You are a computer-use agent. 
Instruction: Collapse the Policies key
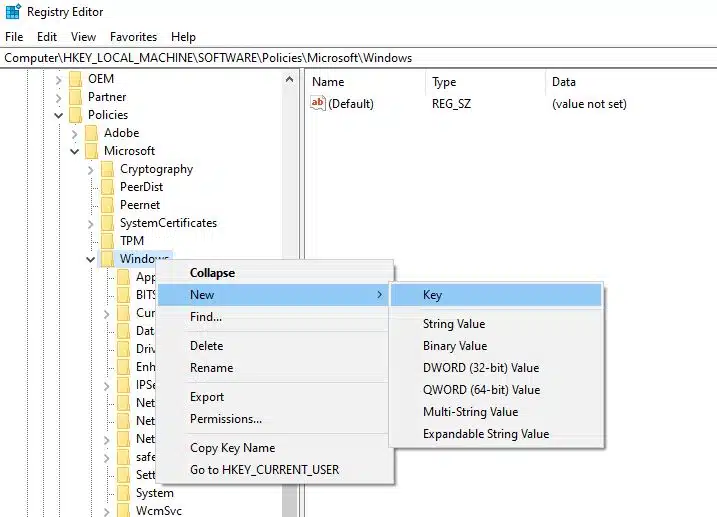point(59,115)
